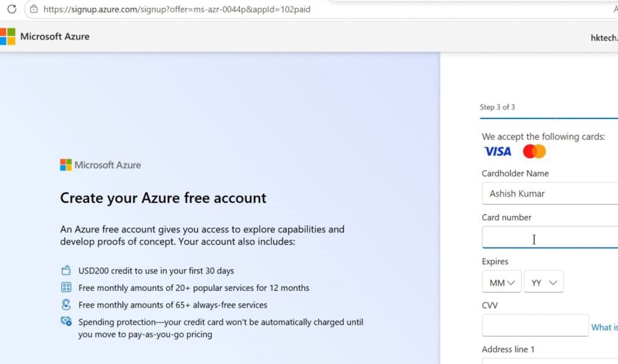Open the MM expiry month dropdown
Screen dimensions: 618x364
502,281
